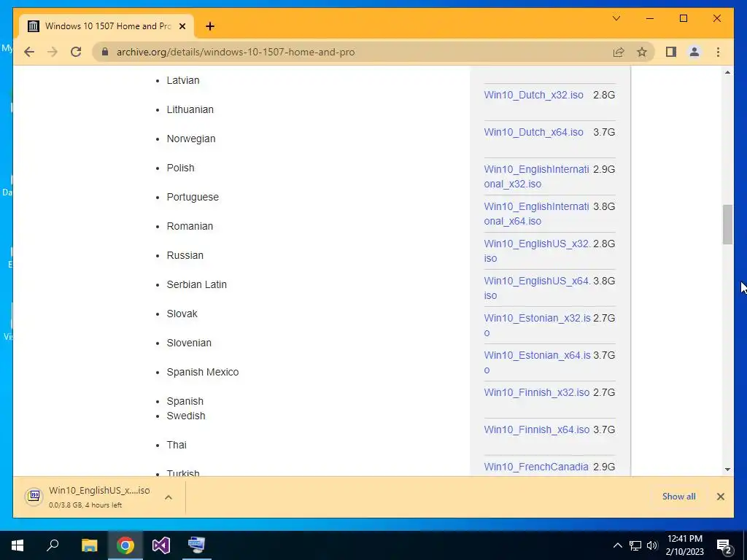Click the Serbian Latin list item

pyautogui.click(x=196, y=284)
